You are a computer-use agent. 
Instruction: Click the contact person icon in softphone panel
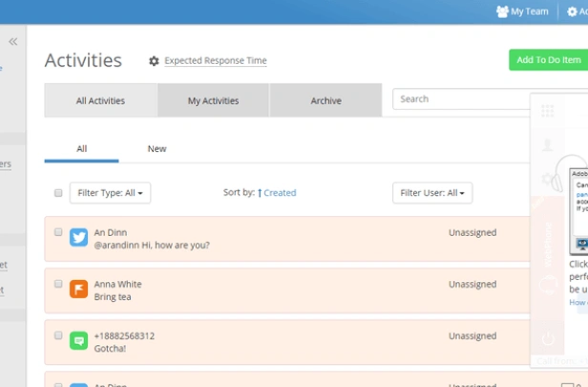click(548, 145)
